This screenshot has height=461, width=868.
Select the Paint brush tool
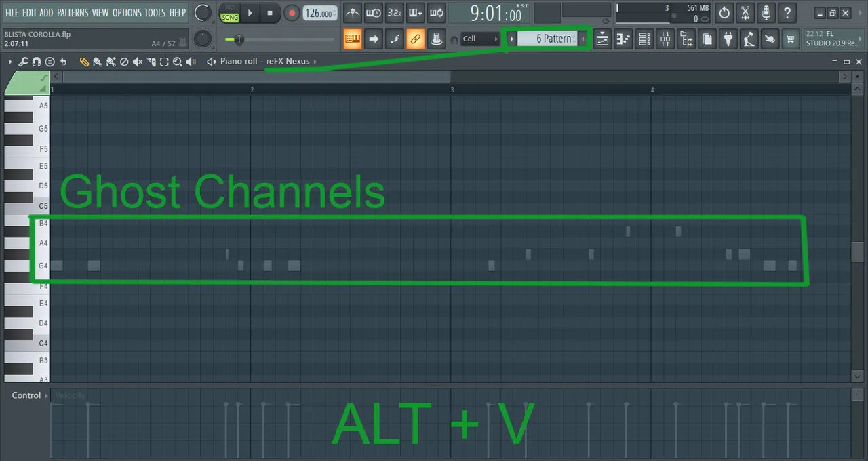tap(98, 62)
